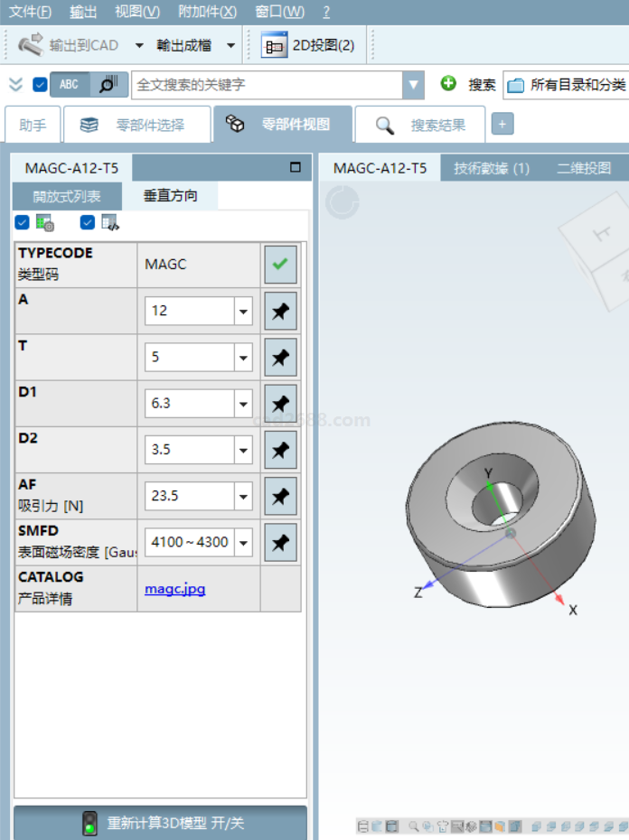Image resolution: width=629 pixels, height=840 pixels.
Task: Click the barcode search mode icon
Action: pyautogui.click(x=108, y=84)
